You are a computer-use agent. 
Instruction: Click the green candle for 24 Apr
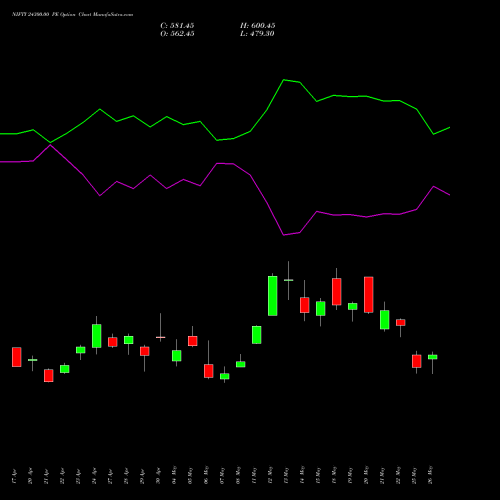97,336
